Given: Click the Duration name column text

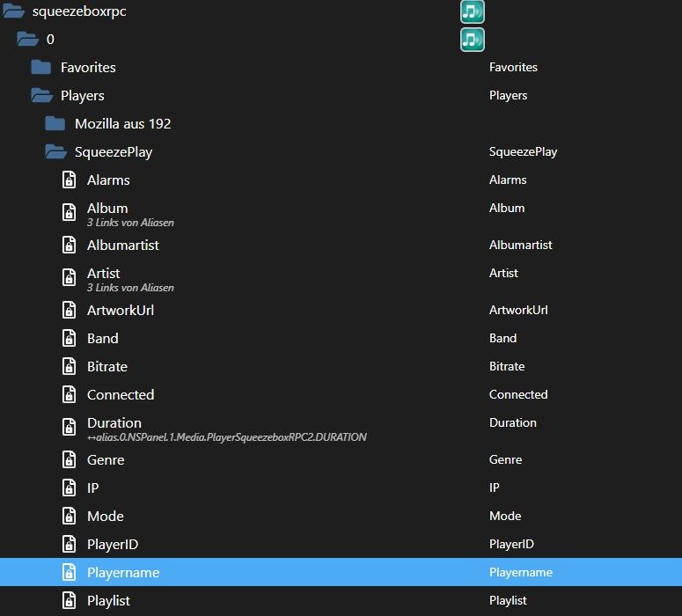Looking at the screenshot, I should pyautogui.click(x=513, y=423).
